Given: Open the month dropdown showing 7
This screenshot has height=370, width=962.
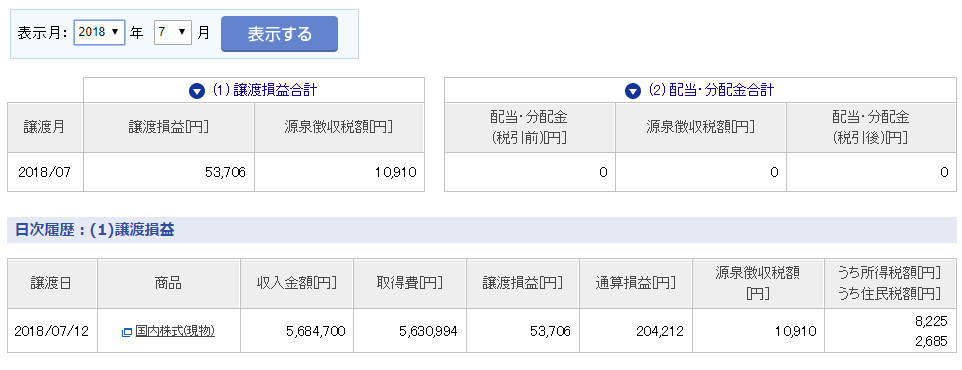Looking at the screenshot, I should [x=173, y=33].
